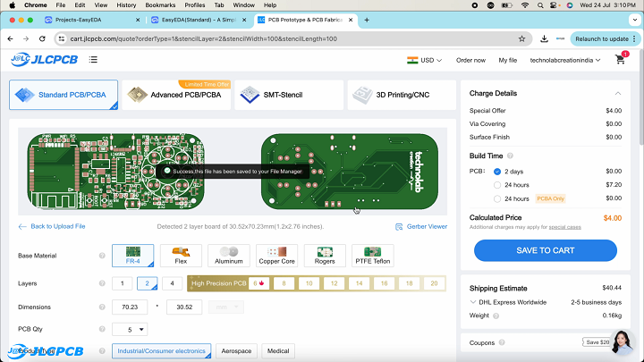Click the Build Time info icon

510,156
